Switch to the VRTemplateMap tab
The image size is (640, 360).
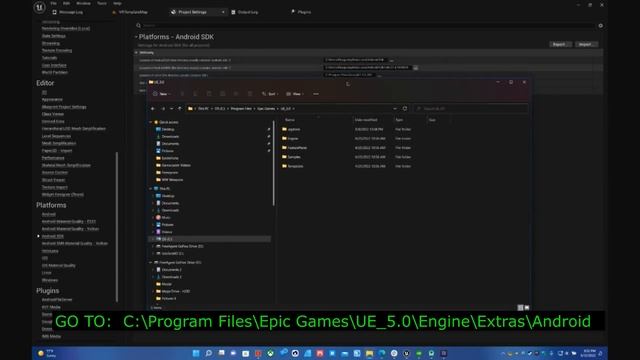(x=130, y=12)
